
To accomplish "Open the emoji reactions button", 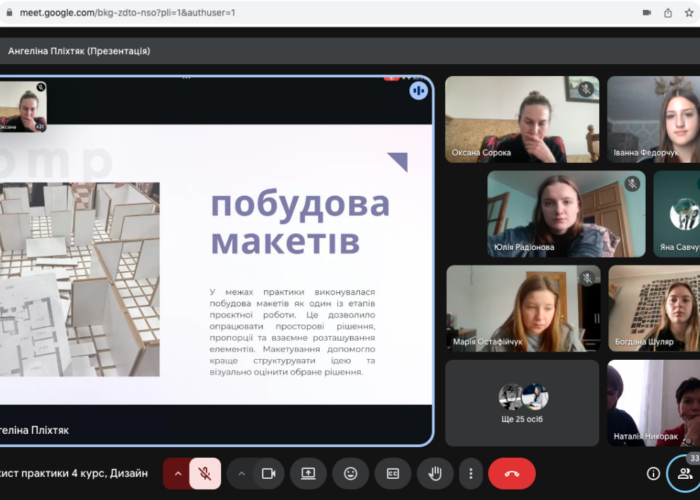I will tap(351, 473).
